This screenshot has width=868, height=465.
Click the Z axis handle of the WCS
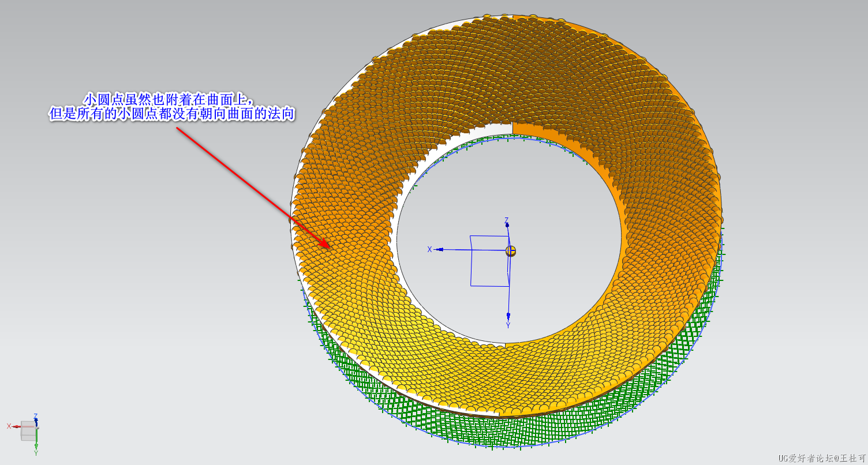[x=507, y=224]
